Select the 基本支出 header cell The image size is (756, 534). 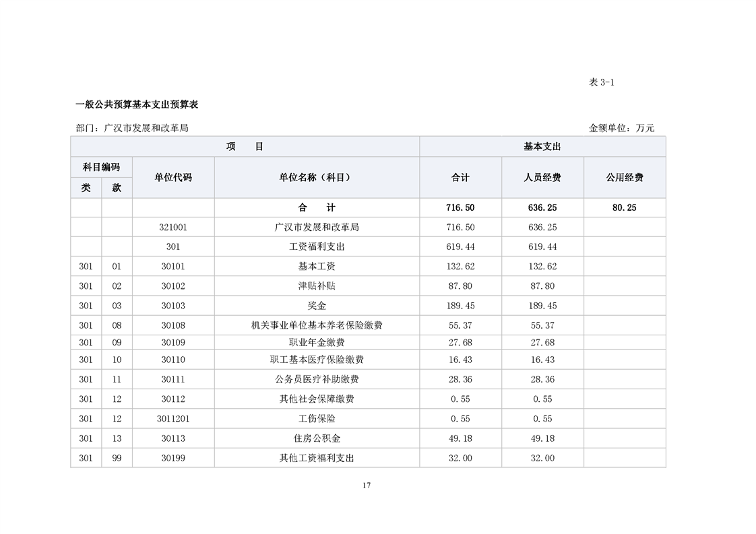point(542,147)
